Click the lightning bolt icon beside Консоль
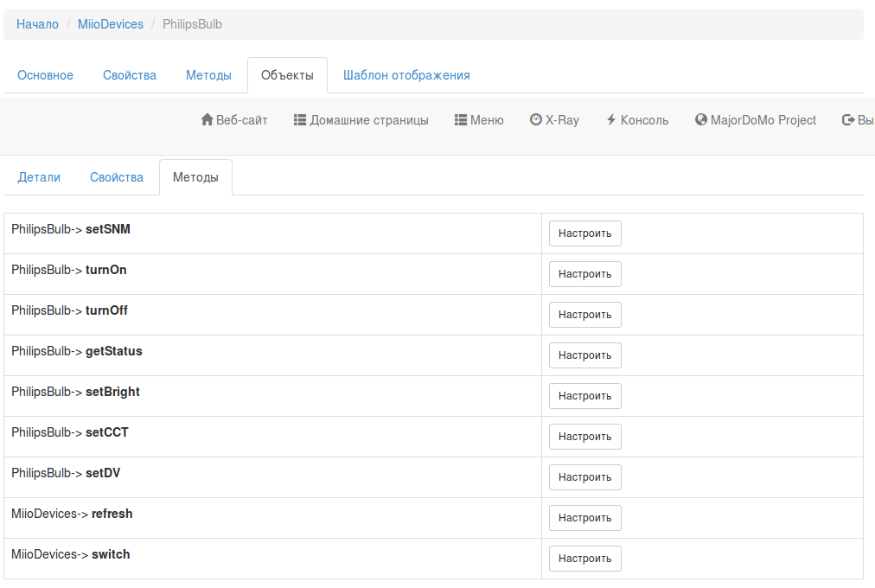This screenshot has height=588, width=875. point(611,119)
